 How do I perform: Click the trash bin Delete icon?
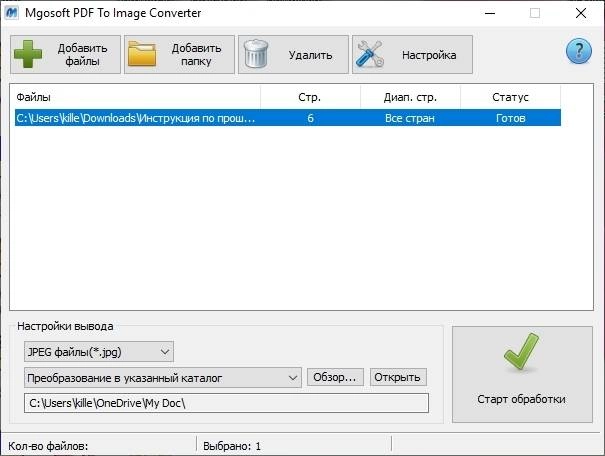[x=255, y=54]
